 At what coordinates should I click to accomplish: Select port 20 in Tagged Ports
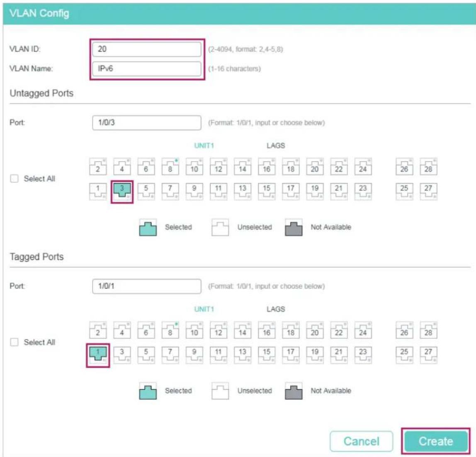pos(315,330)
